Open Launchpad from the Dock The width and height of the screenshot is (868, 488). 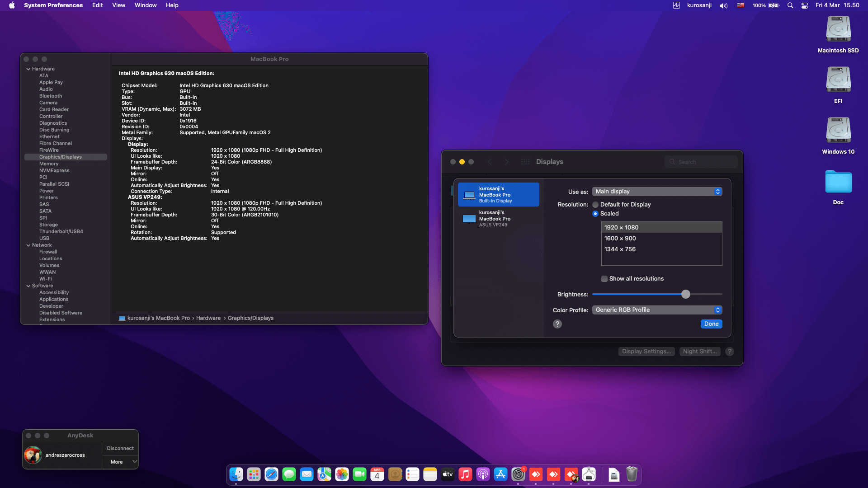pyautogui.click(x=253, y=474)
